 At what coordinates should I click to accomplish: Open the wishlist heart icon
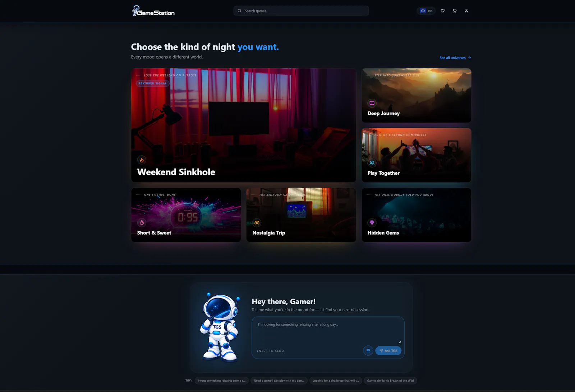tap(443, 11)
